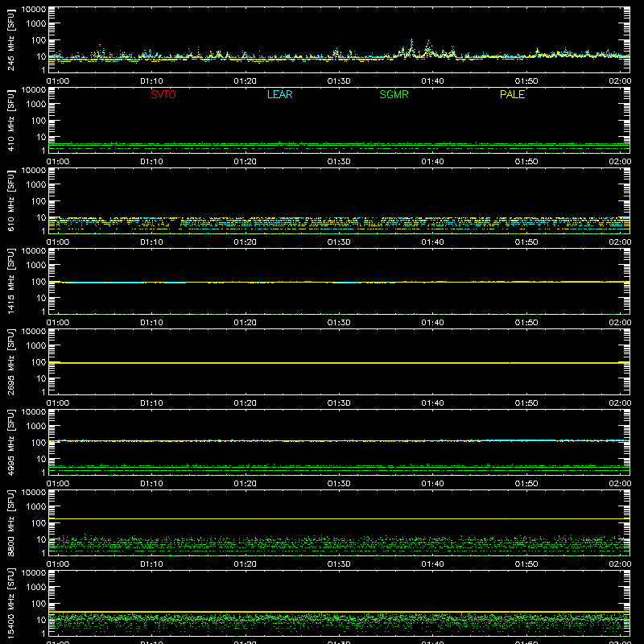644x644 pixels.
Task: Click 01:20 tick under the 410 MHz plot
Action: (x=246, y=162)
